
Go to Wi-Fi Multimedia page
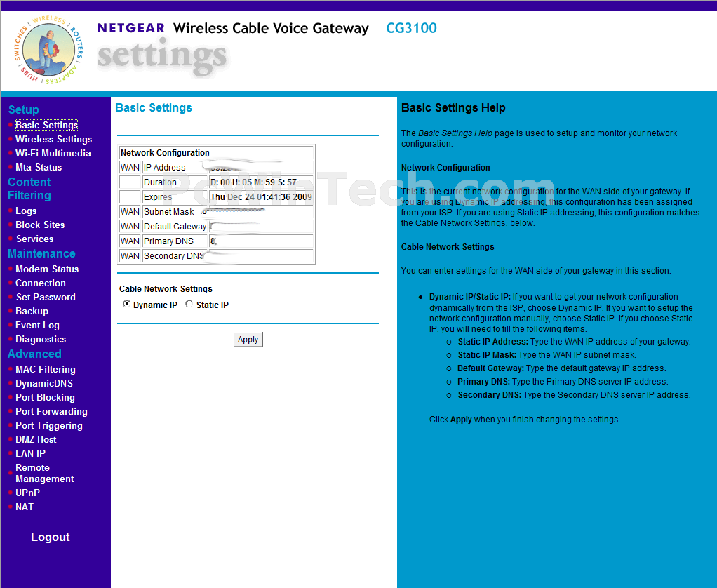pyautogui.click(x=53, y=153)
